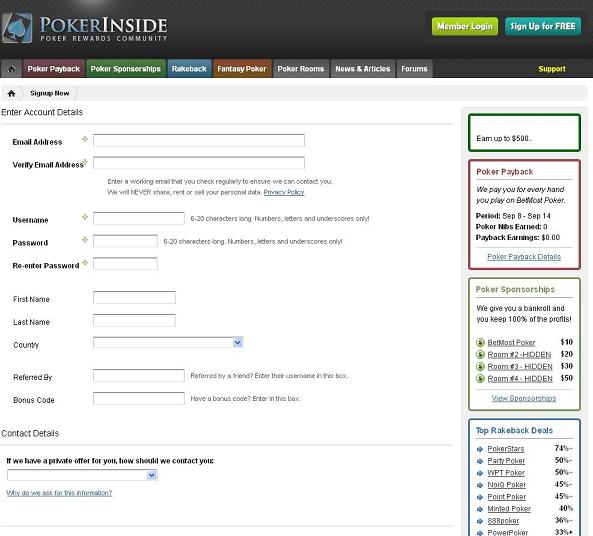593x536 pixels.
Task: Click the breadcrumb home icon
Action: [x=11, y=93]
